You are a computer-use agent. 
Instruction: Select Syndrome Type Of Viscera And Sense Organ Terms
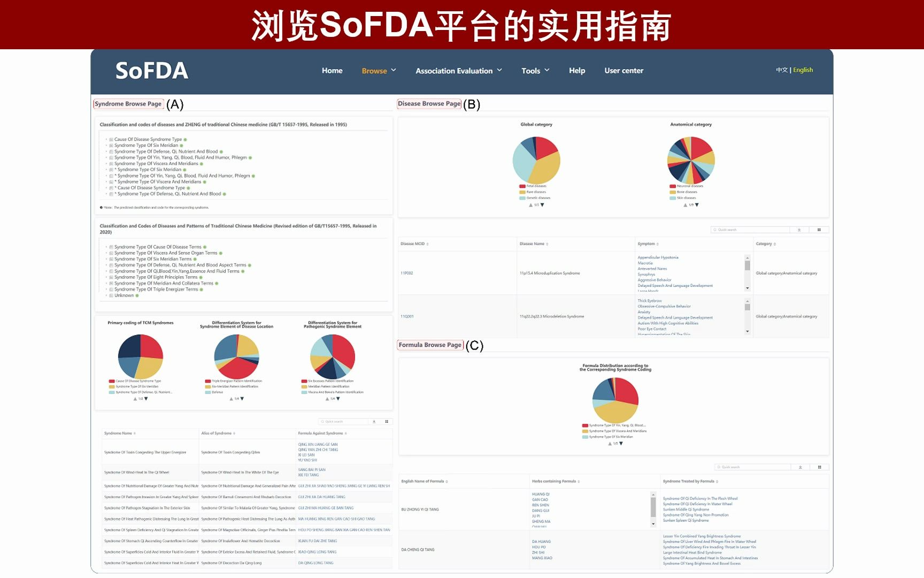[166, 253]
